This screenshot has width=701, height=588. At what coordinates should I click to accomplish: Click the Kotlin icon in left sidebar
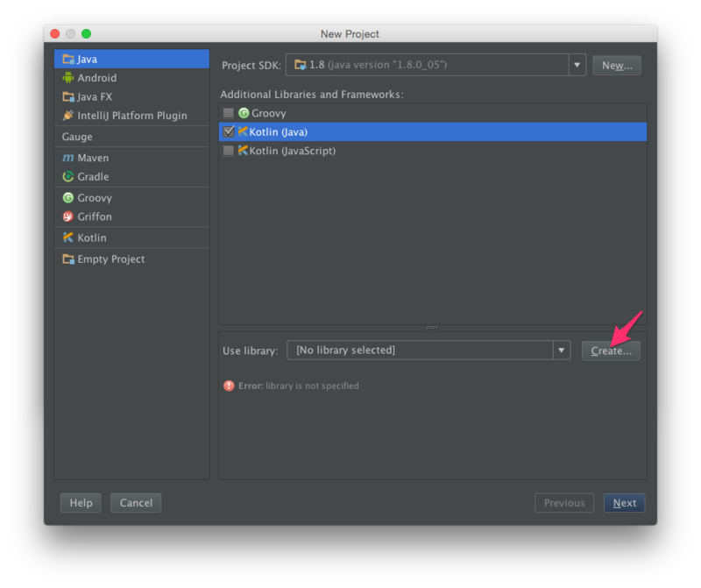pos(68,237)
